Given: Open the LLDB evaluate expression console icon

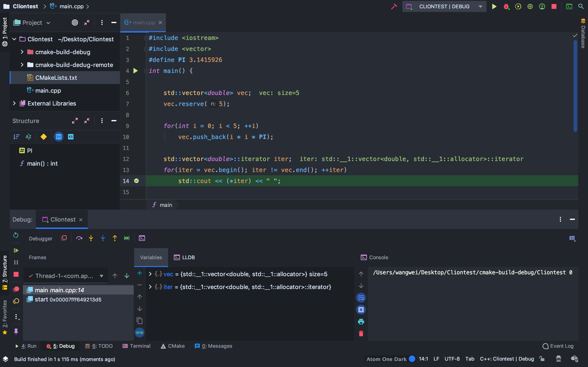Looking at the screenshot, I should 142,238.
